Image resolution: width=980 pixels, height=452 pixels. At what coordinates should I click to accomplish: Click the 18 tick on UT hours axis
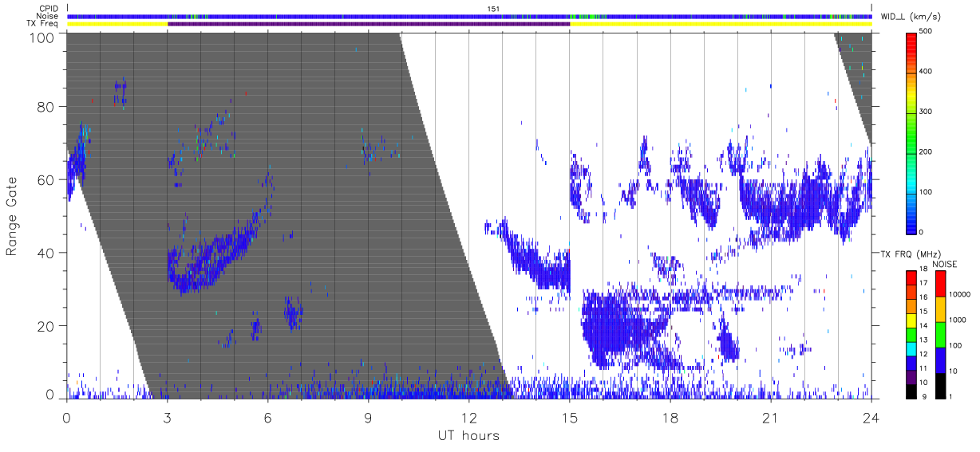[670, 417]
